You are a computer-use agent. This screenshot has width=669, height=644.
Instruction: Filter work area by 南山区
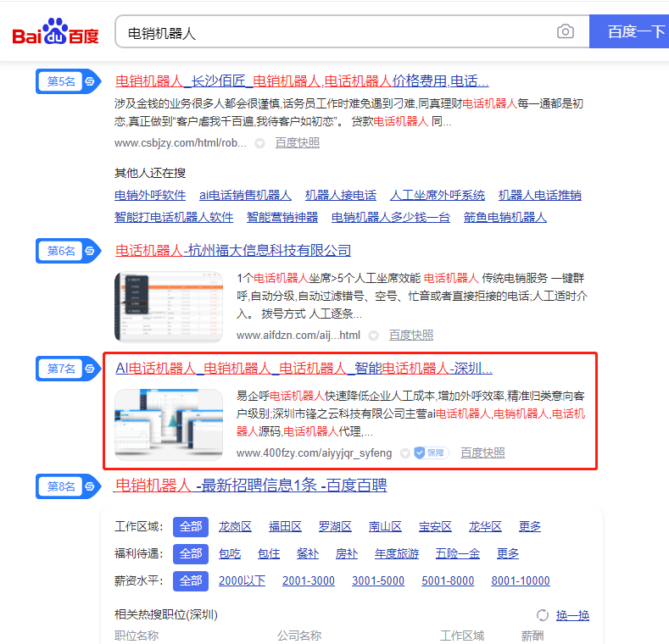385,527
